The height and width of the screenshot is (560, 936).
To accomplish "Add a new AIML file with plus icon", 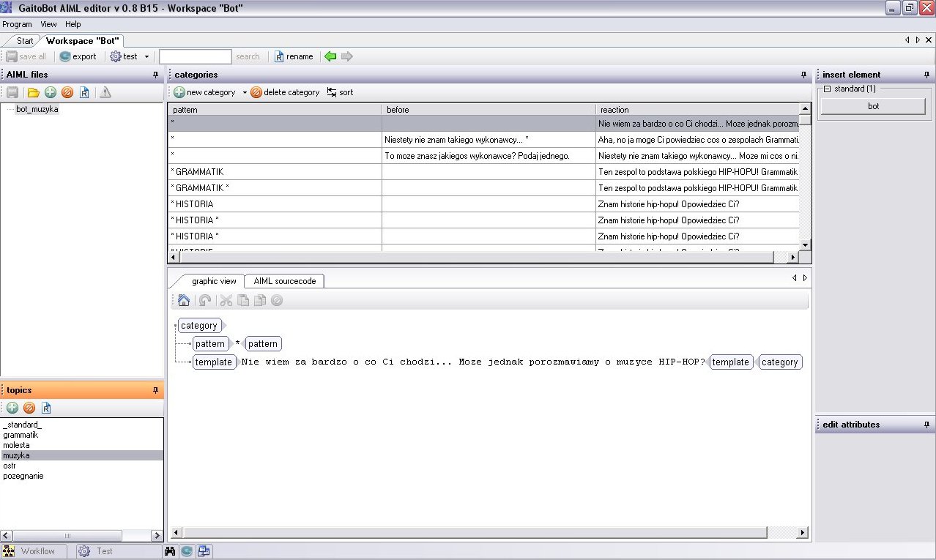I will point(51,92).
